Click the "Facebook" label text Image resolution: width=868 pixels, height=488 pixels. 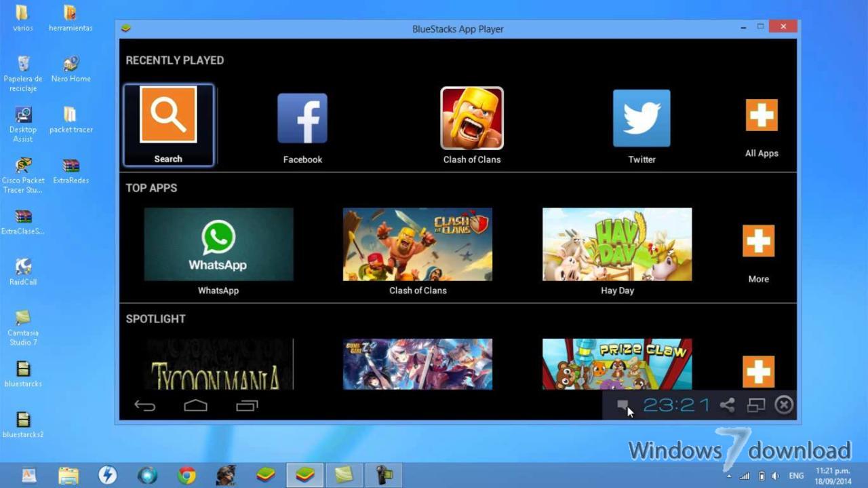302,159
